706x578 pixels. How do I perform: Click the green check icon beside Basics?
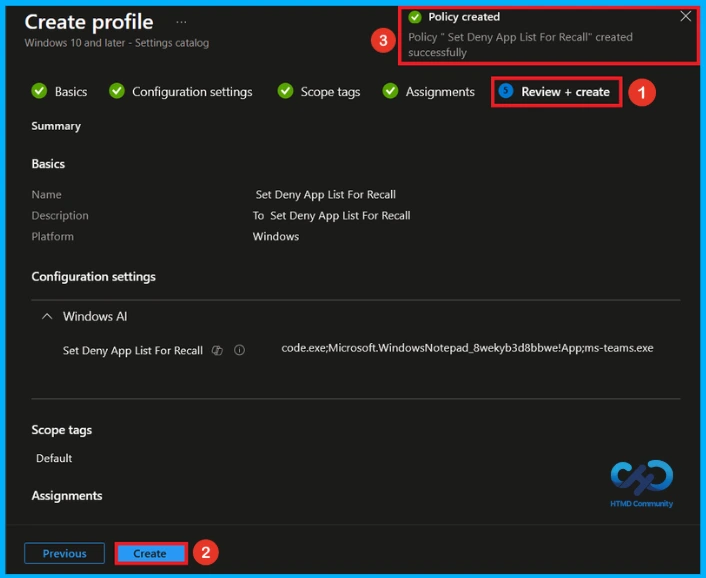click(39, 91)
